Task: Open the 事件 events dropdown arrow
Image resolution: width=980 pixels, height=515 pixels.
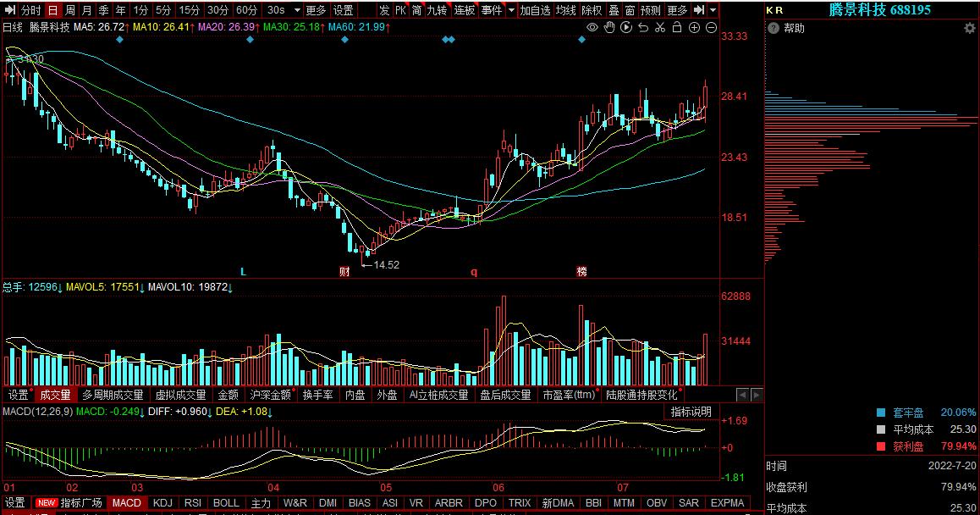Action: coord(512,11)
